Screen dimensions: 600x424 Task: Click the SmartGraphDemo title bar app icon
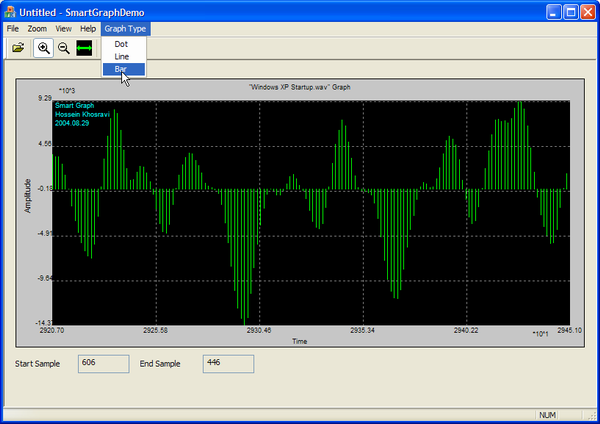[x=10, y=12]
